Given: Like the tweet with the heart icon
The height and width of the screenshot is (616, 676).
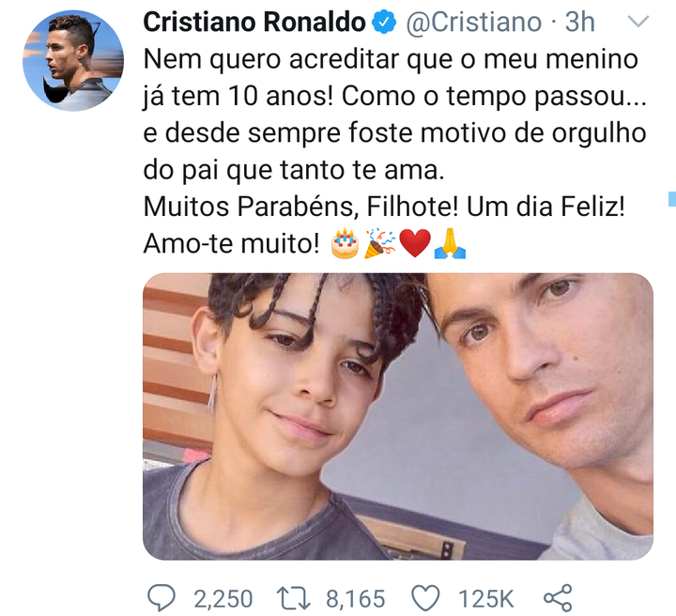Looking at the screenshot, I should pos(426,597).
